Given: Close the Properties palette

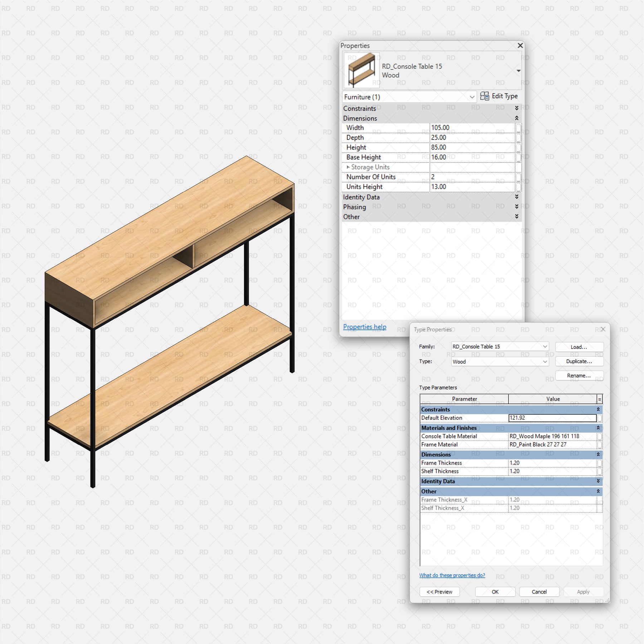Looking at the screenshot, I should click(520, 45).
